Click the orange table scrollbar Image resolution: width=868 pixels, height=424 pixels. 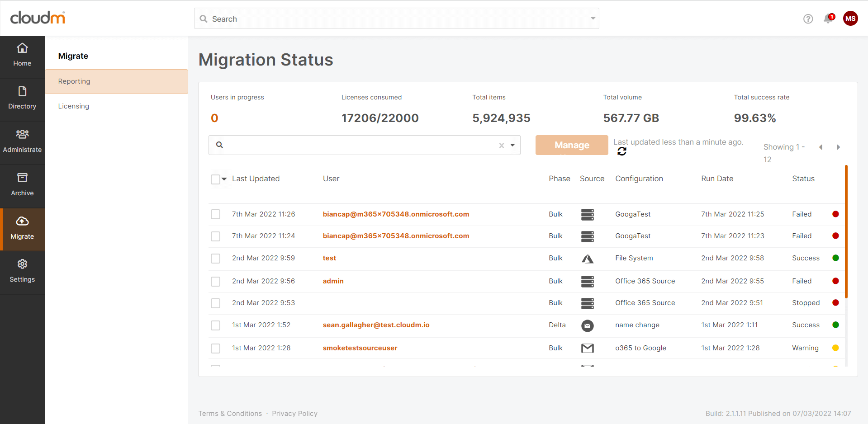point(846,231)
